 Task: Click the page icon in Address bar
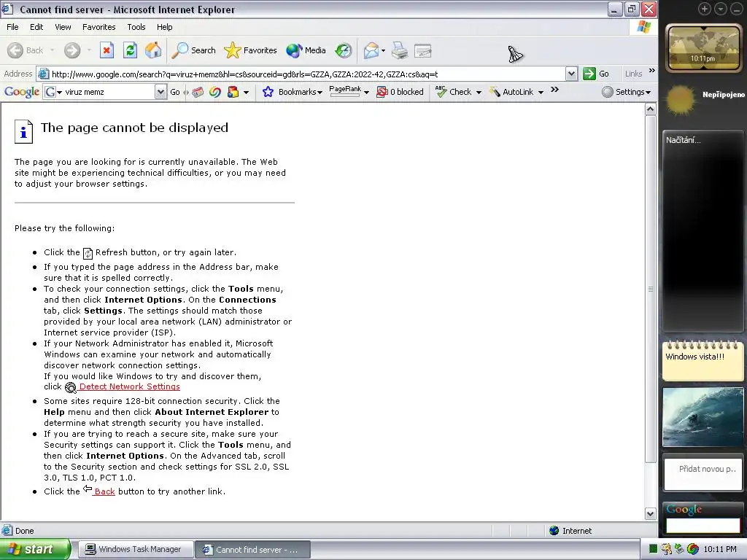43,74
